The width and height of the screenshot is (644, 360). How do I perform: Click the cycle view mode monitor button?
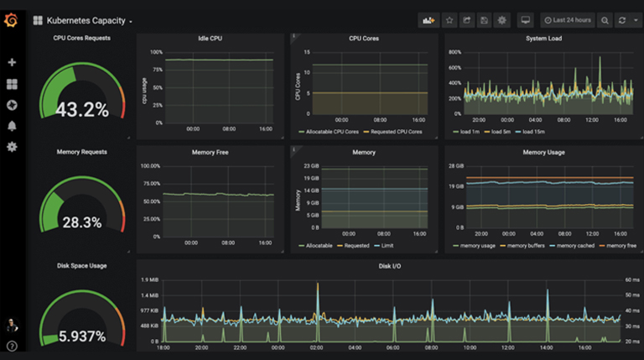(x=526, y=20)
